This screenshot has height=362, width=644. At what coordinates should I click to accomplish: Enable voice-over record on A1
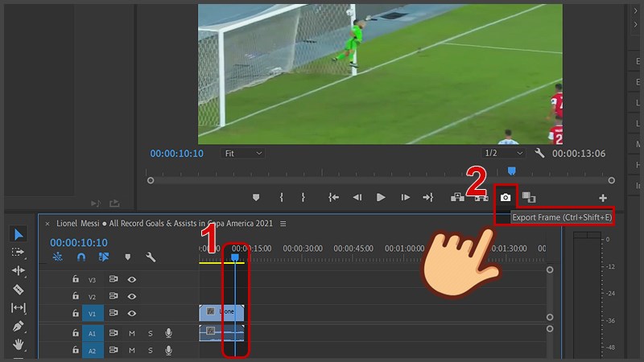tap(168, 333)
